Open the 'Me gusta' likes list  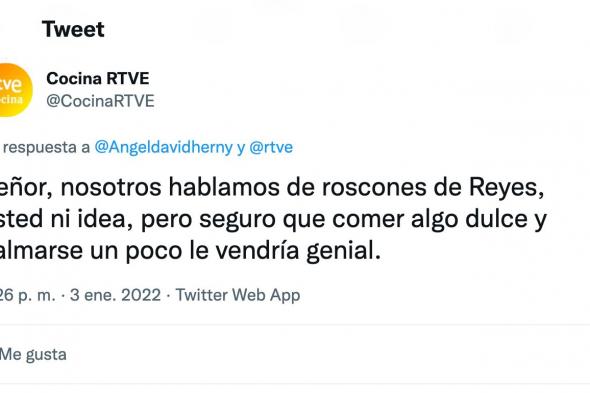pos(33,354)
